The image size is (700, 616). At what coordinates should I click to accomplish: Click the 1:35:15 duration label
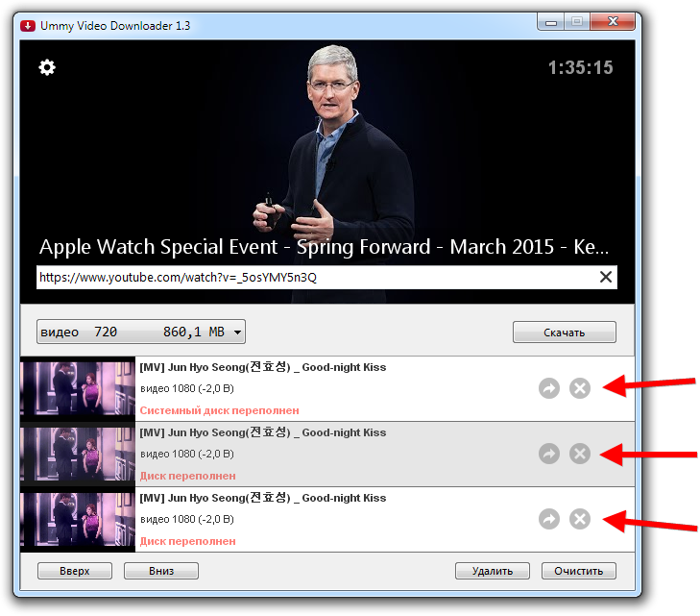pos(580,68)
